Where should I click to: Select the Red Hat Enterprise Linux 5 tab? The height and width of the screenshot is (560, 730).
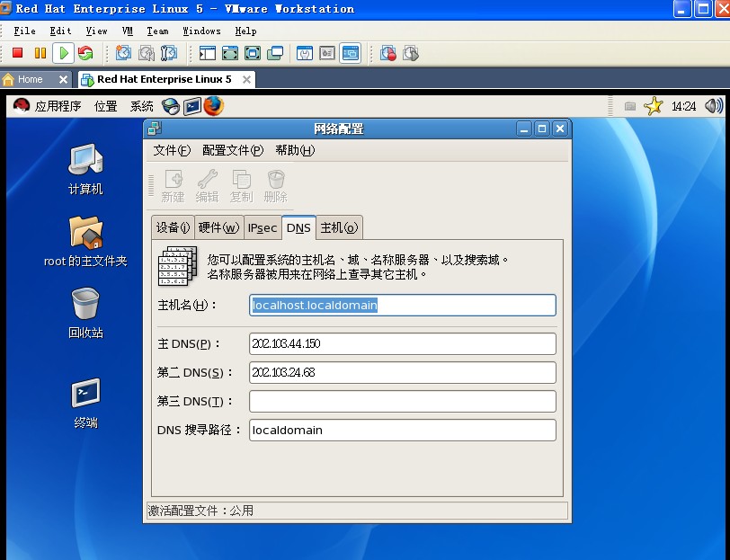point(164,79)
